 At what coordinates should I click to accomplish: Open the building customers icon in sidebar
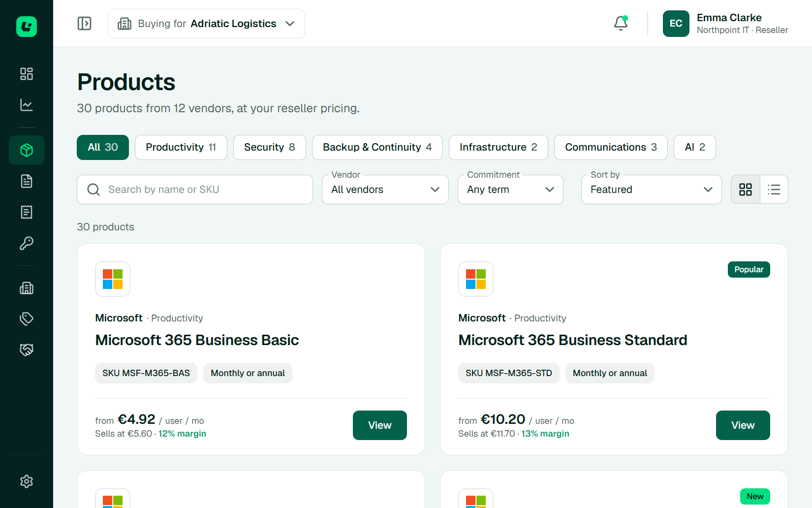pos(27,288)
